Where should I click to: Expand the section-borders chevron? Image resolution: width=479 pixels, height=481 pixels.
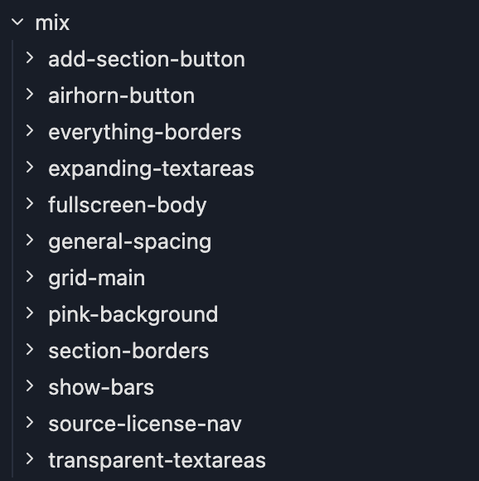tap(30, 350)
